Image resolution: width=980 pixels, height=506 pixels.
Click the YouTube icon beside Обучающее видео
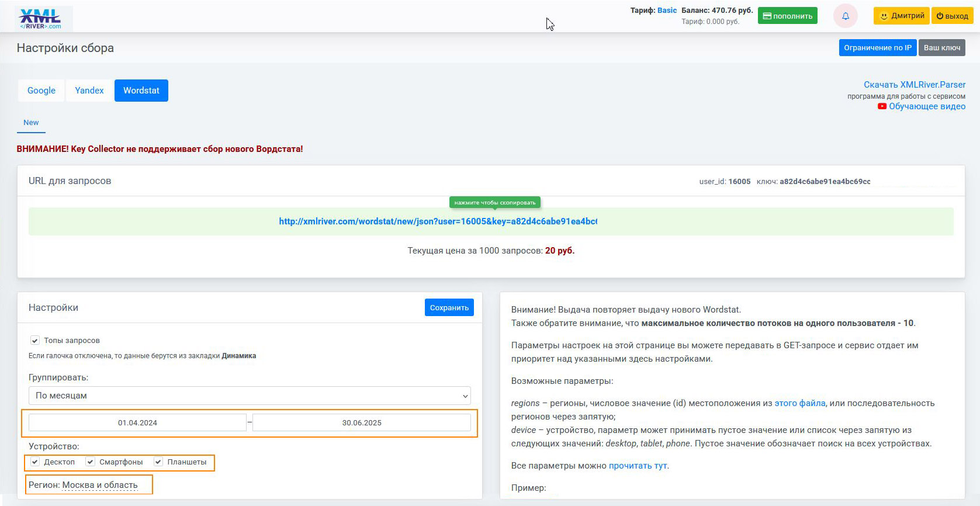click(x=882, y=106)
